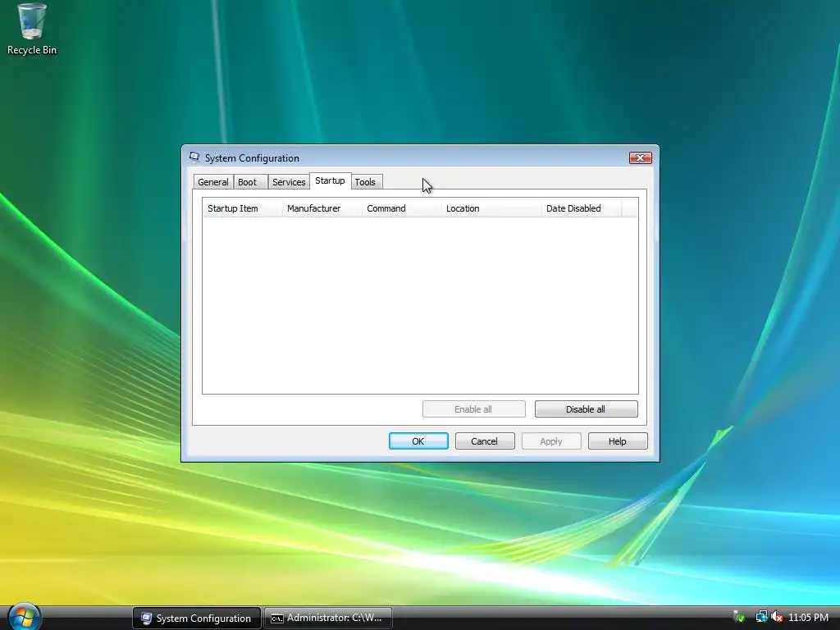Open Help for System Configuration
The height and width of the screenshot is (630, 840).
point(618,441)
